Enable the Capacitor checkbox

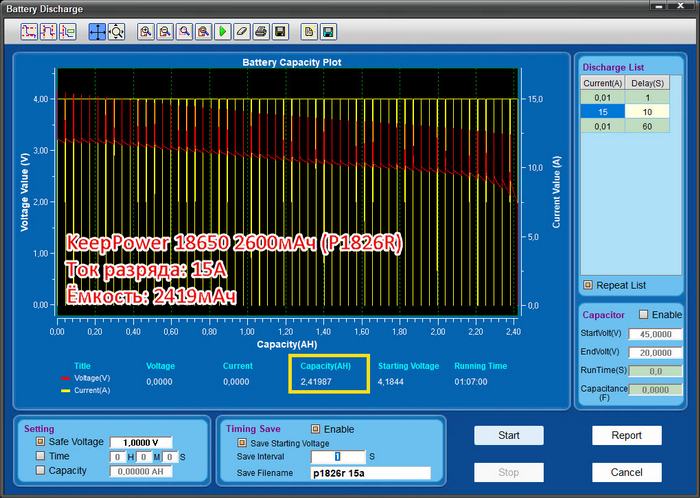(643, 315)
